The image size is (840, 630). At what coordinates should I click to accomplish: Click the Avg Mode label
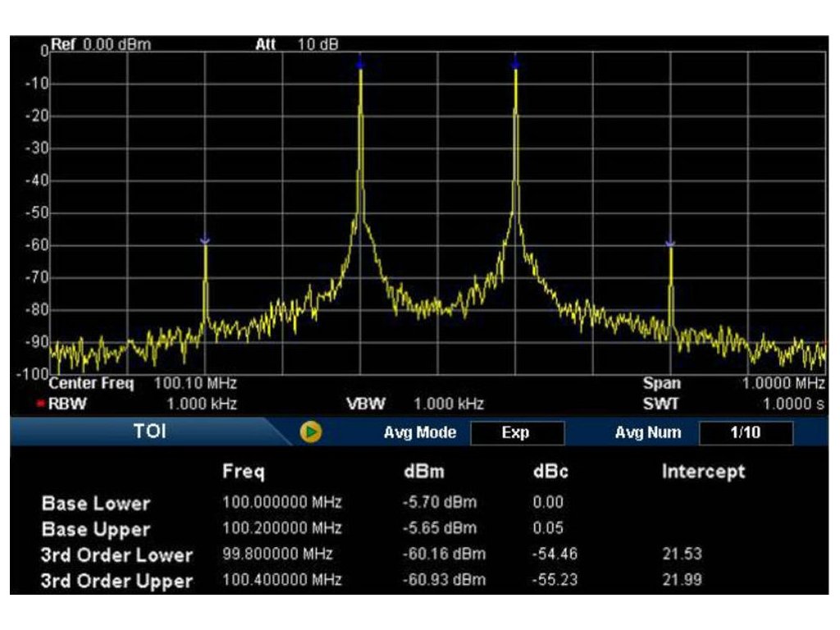point(419,433)
